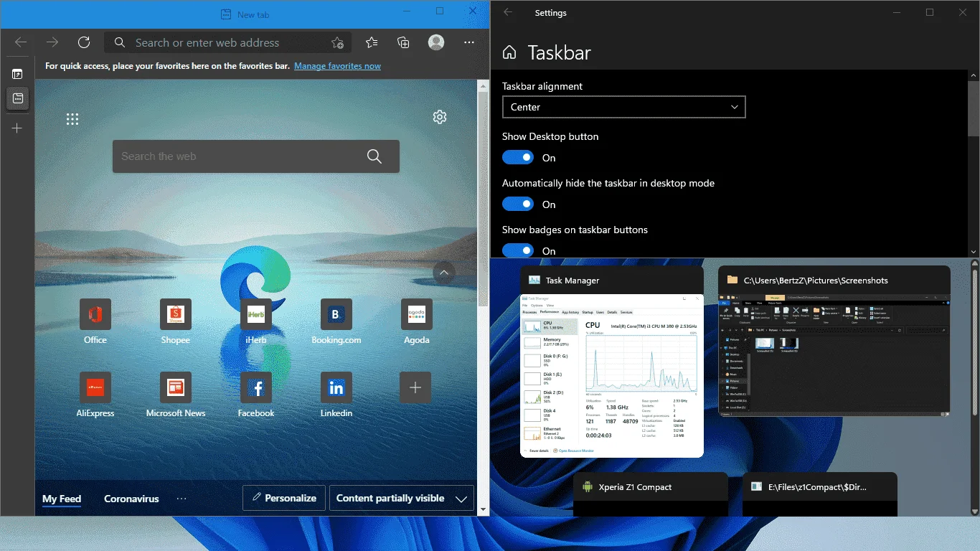Expand the Content partially visible dropdown

(x=402, y=499)
